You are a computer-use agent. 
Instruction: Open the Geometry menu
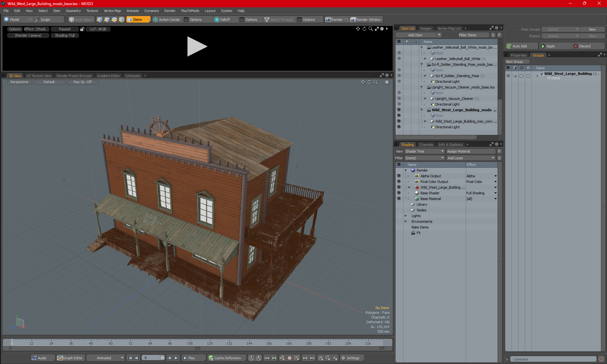pos(73,11)
